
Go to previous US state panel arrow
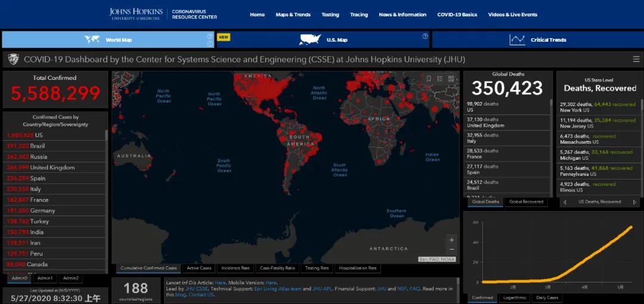(x=565, y=202)
